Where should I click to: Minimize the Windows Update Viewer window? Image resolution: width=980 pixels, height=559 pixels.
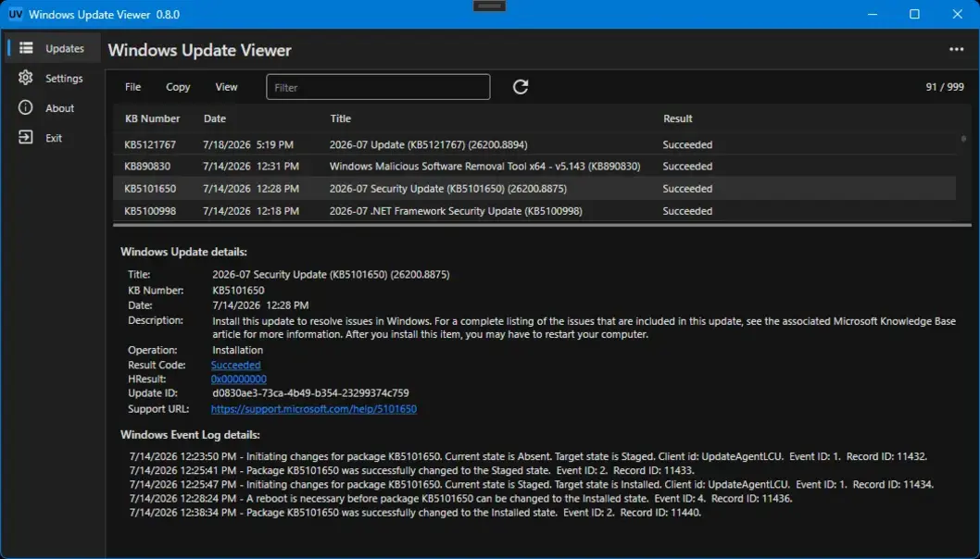[x=873, y=14]
